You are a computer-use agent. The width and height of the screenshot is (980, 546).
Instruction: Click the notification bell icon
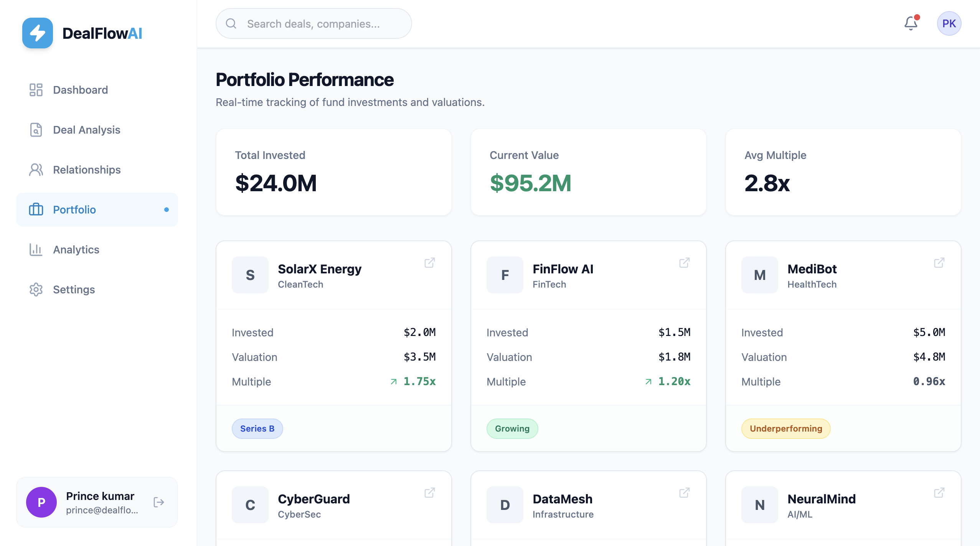pos(911,23)
